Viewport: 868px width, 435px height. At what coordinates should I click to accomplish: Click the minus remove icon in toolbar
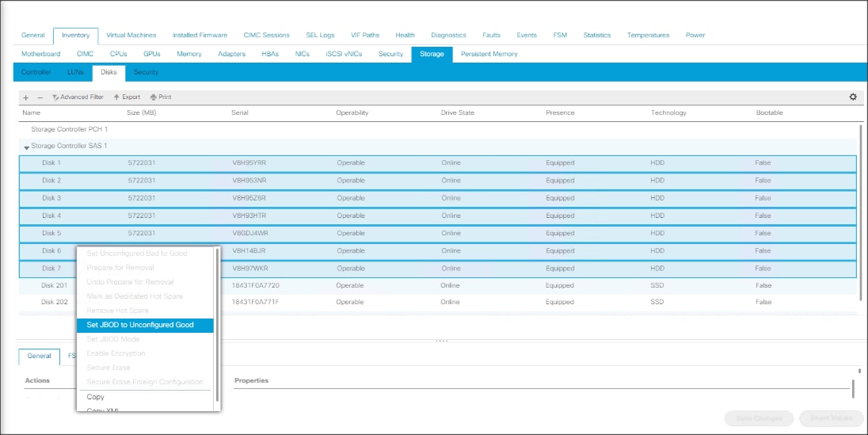pyautogui.click(x=40, y=97)
